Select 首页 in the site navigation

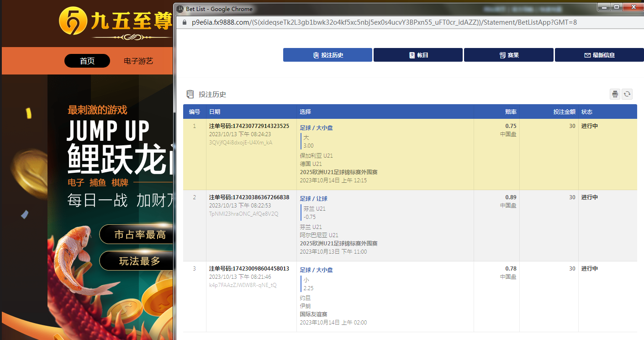tap(87, 61)
